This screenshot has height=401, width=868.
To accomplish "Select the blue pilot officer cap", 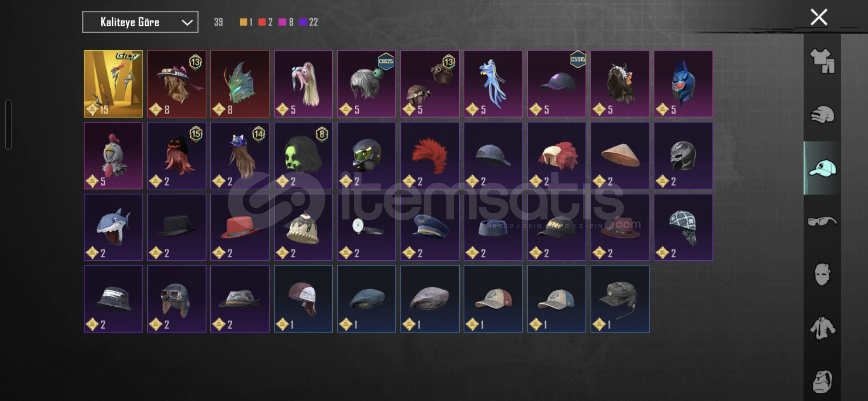I will 430,227.
